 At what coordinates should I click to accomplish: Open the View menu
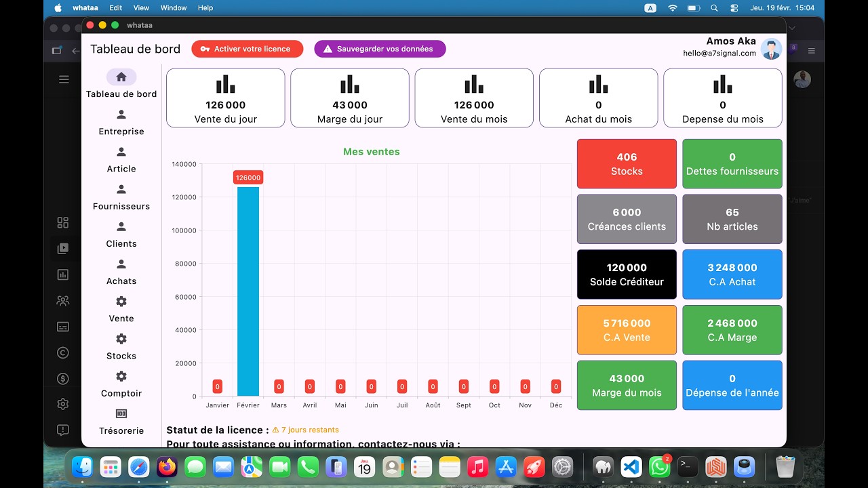pos(141,8)
